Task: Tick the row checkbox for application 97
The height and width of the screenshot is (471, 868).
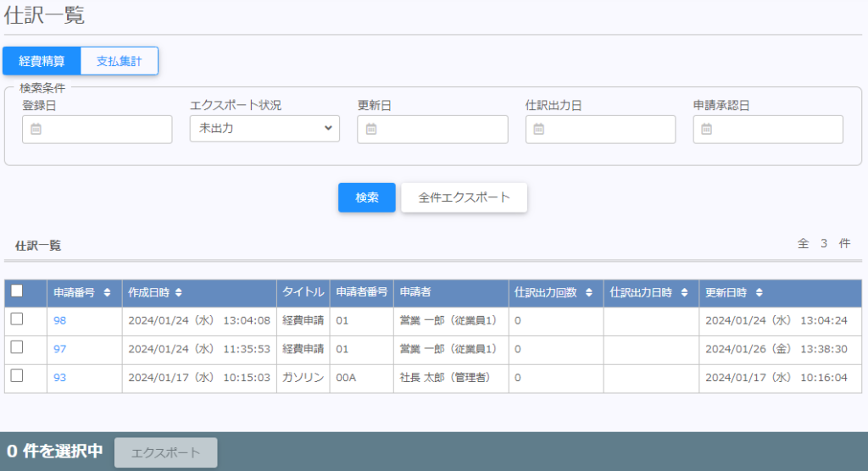Action: [17, 348]
